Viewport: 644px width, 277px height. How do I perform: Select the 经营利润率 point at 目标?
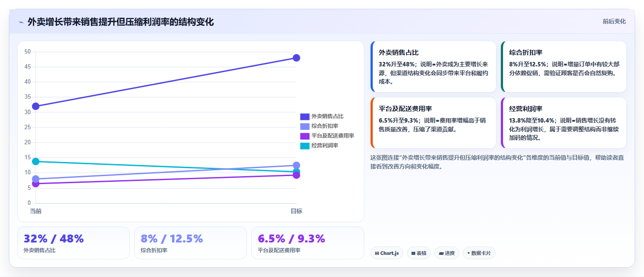tap(297, 172)
